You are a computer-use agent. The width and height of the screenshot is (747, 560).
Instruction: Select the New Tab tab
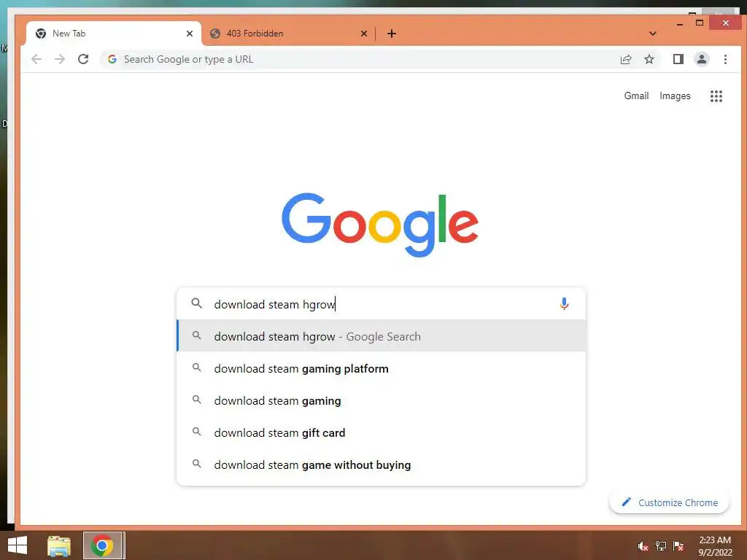pyautogui.click(x=113, y=34)
